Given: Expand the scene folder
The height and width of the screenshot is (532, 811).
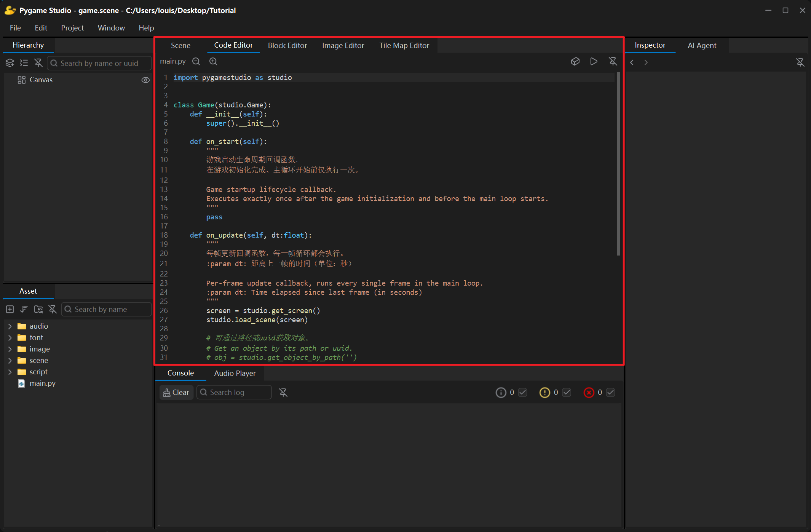Looking at the screenshot, I should 10,361.
